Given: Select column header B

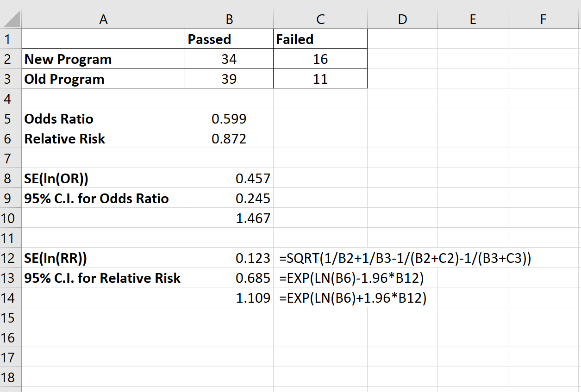Looking at the screenshot, I should (229, 19).
